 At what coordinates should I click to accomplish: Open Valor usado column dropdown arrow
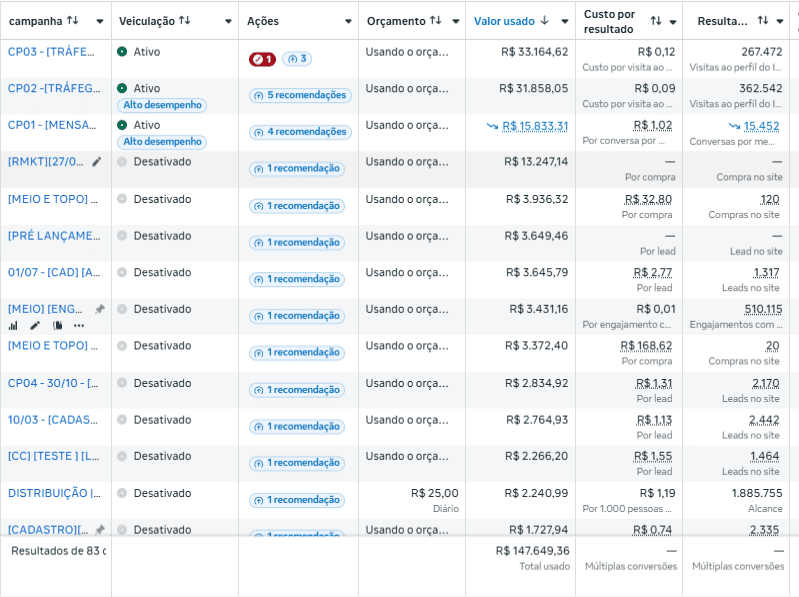click(564, 21)
